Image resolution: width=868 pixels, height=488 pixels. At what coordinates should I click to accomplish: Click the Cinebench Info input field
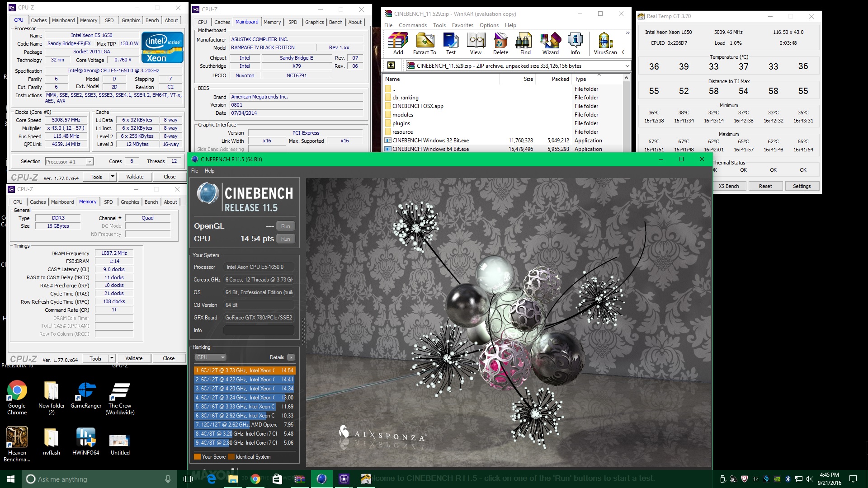pyautogui.click(x=259, y=330)
